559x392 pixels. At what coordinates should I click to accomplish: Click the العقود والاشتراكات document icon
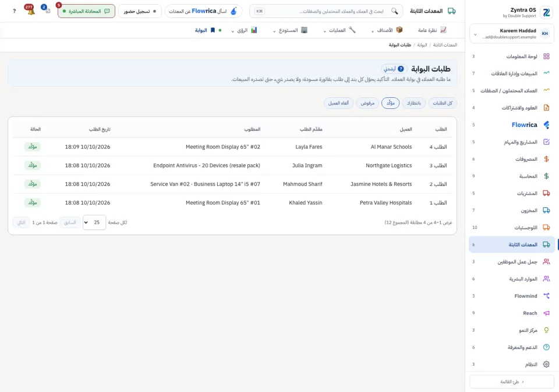tap(546, 108)
